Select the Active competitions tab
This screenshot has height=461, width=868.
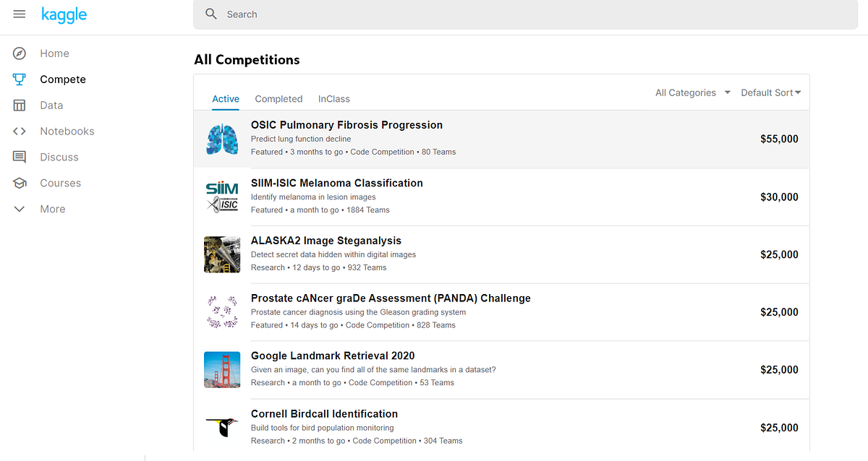[225, 98]
